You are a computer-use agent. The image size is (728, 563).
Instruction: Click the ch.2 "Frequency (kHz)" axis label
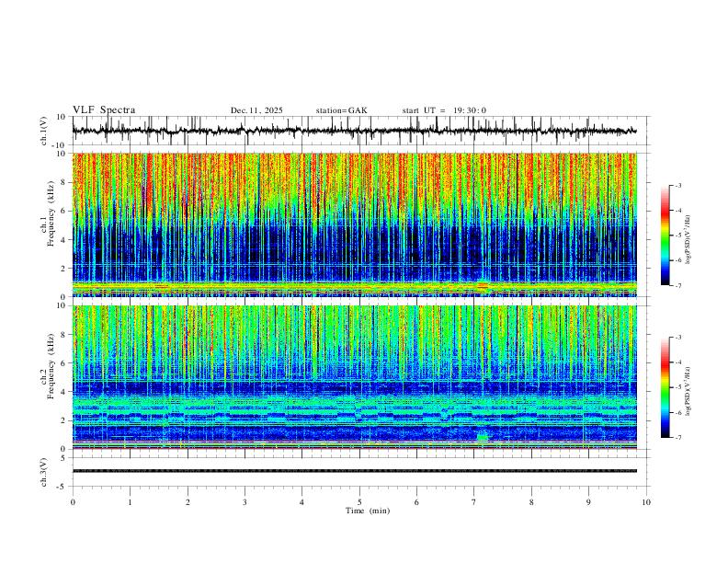[x=51, y=366]
